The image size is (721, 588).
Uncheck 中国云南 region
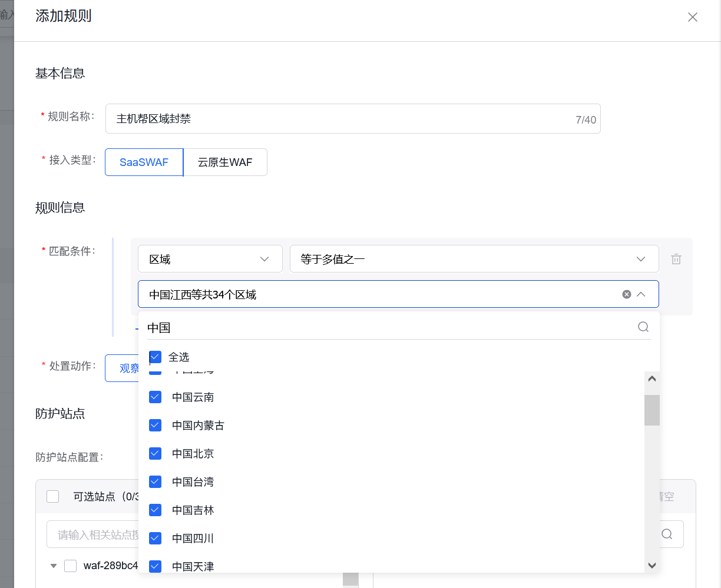[x=156, y=397]
